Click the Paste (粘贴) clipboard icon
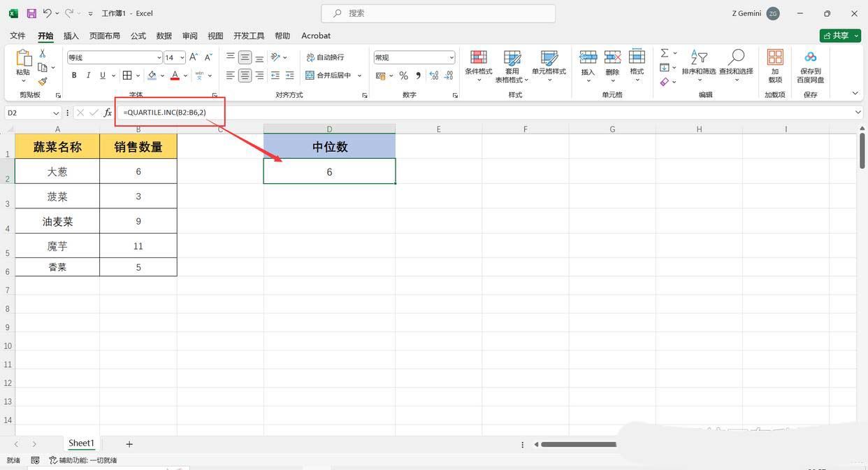Image resolution: width=868 pixels, height=470 pixels. (23, 58)
